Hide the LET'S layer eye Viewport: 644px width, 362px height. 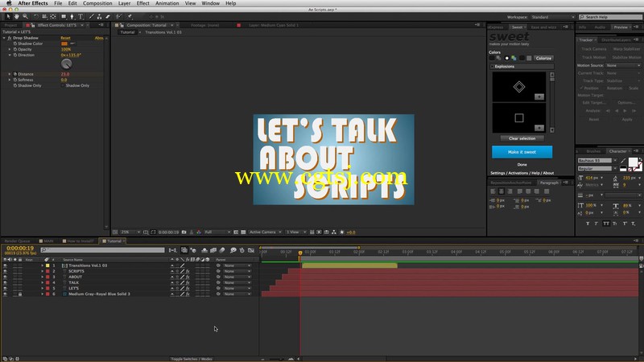5,289
